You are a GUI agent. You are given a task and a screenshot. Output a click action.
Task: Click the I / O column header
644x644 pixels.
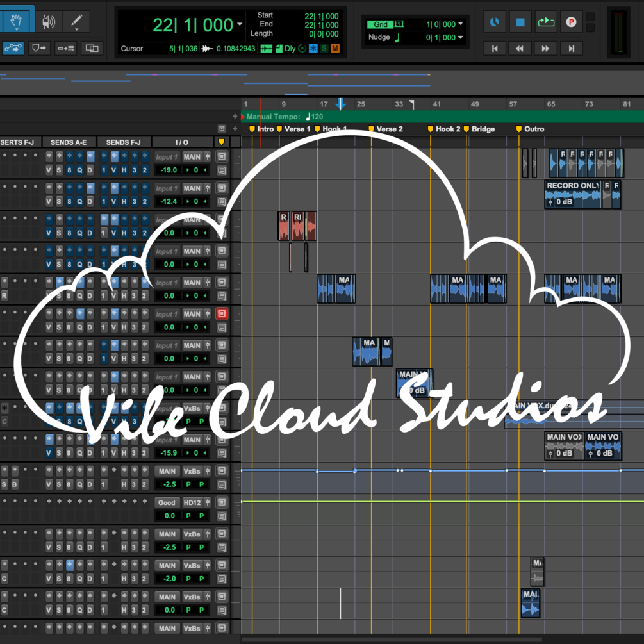tap(182, 142)
